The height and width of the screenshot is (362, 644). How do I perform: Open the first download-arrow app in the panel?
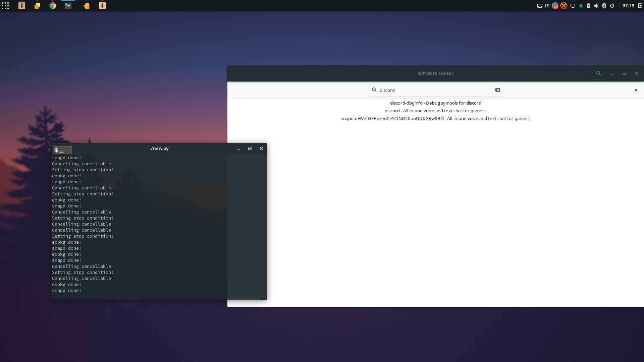22,6
